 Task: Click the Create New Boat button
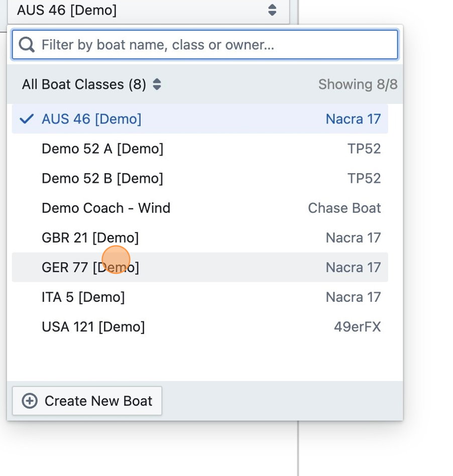coord(87,401)
